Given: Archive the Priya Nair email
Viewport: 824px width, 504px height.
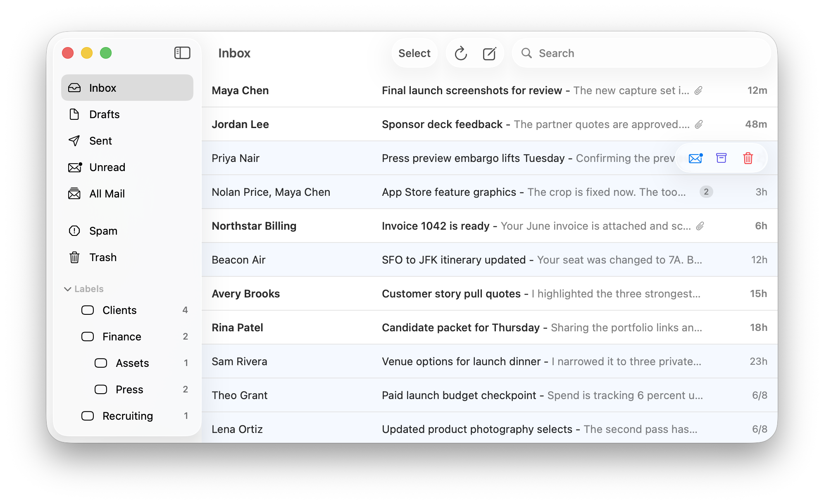Looking at the screenshot, I should coord(722,158).
